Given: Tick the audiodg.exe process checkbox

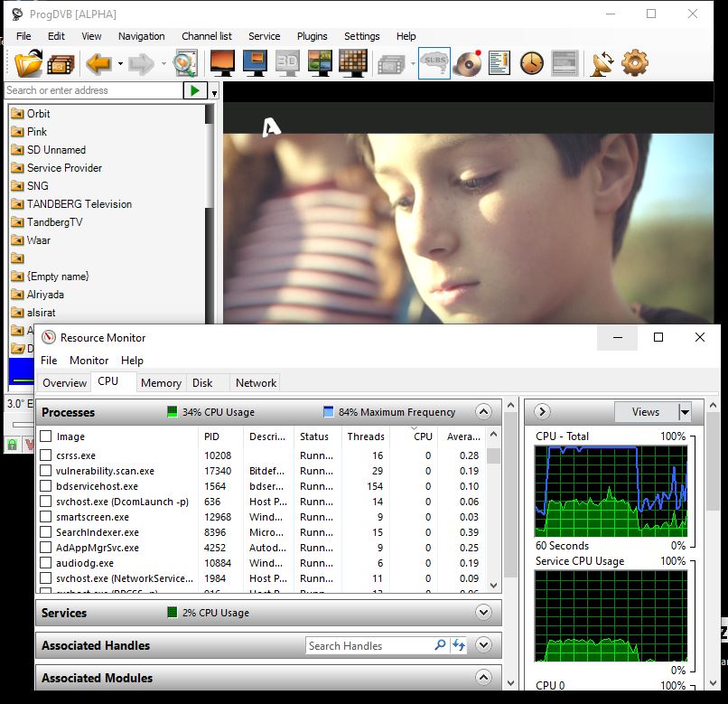Looking at the screenshot, I should (x=46, y=563).
